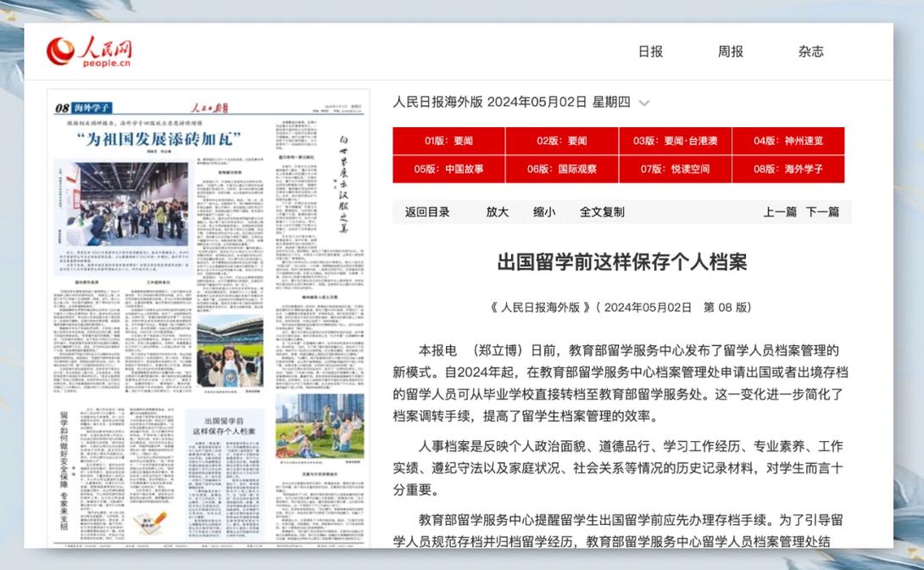
Task: Open 06版：国际观察 page link
Action: [x=562, y=169]
